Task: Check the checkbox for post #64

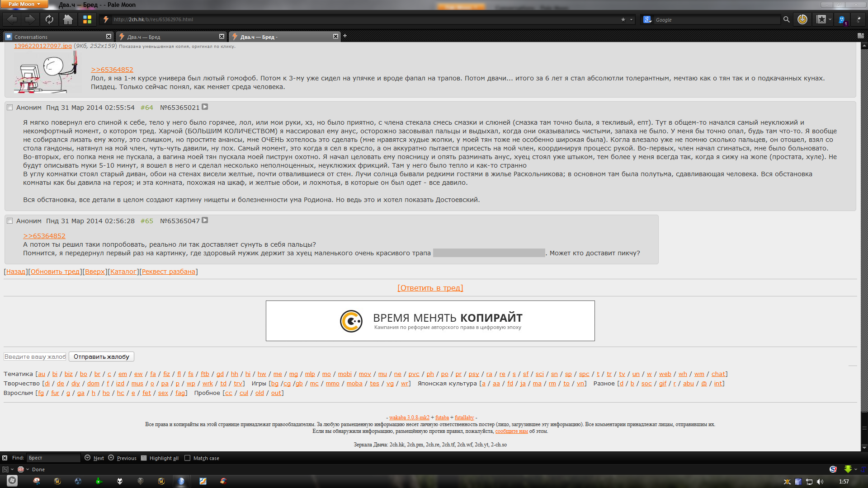Action: pos(9,108)
